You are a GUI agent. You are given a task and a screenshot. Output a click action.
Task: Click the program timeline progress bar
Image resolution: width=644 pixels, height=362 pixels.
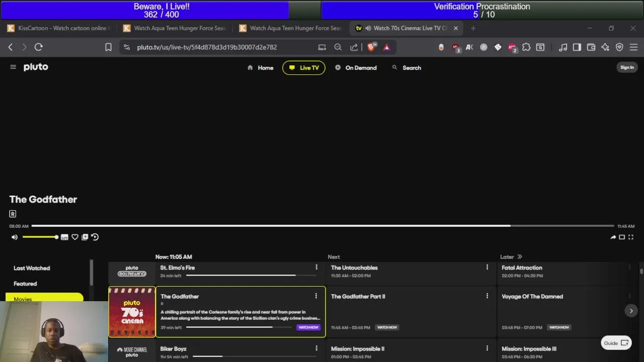click(x=323, y=226)
